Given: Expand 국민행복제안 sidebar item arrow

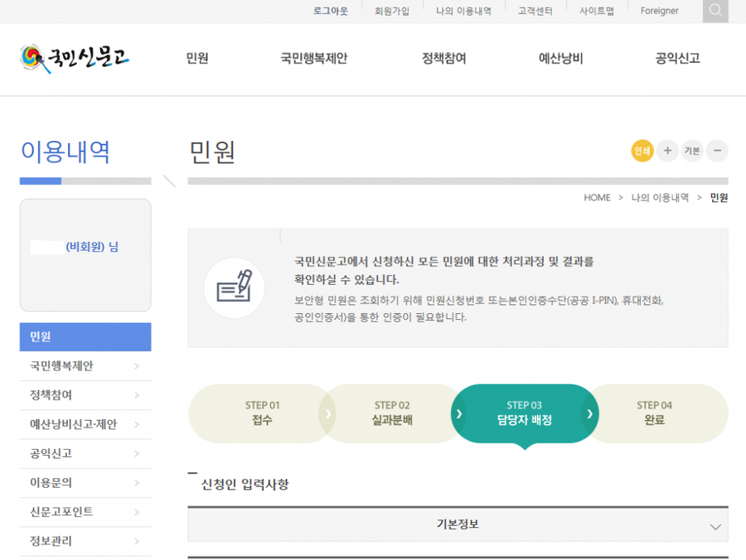Looking at the screenshot, I should pos(137,366).
